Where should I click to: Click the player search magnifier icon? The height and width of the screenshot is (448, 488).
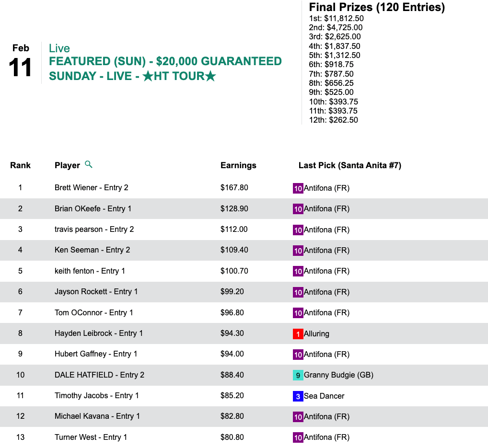[88, 164]
